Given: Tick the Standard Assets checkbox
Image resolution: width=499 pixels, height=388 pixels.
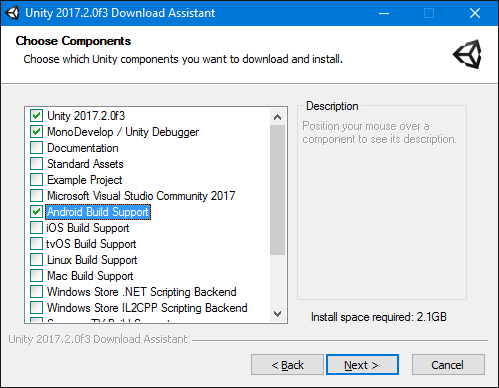Looking at the screenshot, I should click(x=36, y=164).
